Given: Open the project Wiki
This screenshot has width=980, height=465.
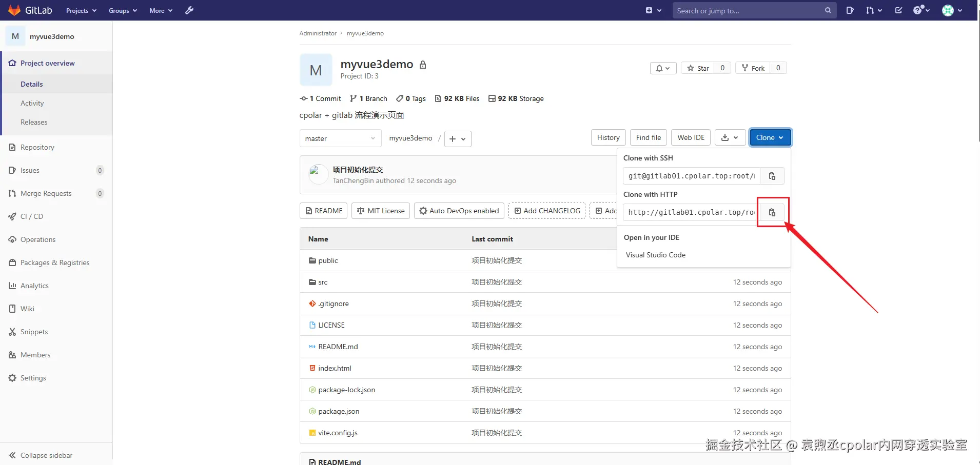Looking at the screenshot, I should [x=27, y=309].
